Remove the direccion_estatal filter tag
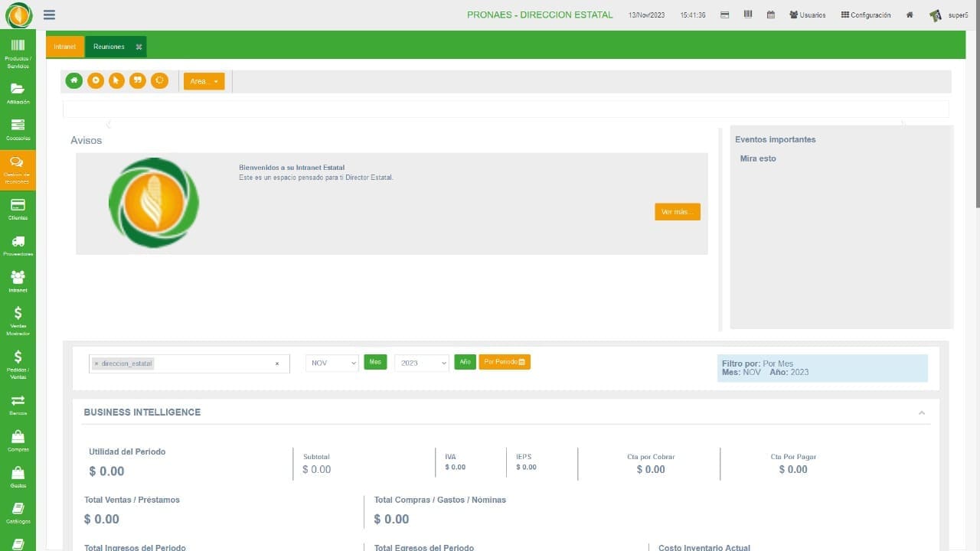980x551 pixels. tap(96, 364)
